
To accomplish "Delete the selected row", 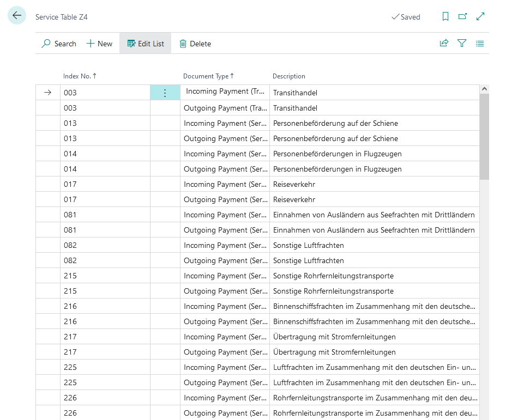I will coord(195,44).
